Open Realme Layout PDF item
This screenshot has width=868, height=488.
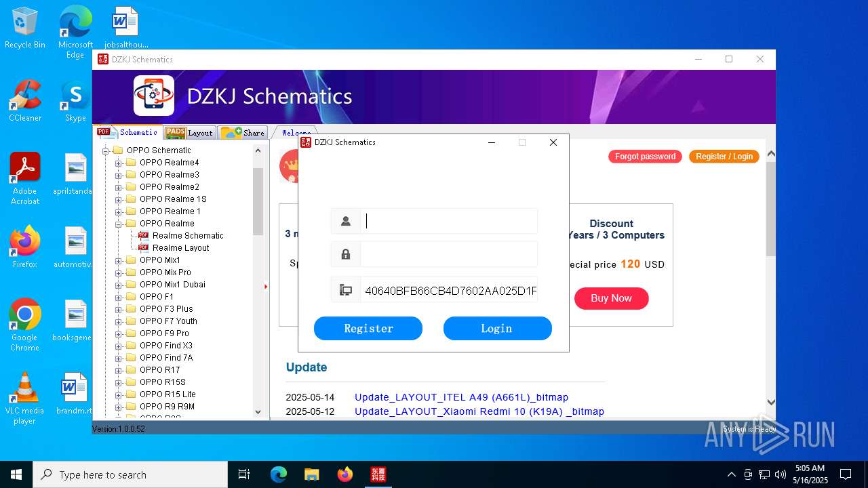pos(180,248)
